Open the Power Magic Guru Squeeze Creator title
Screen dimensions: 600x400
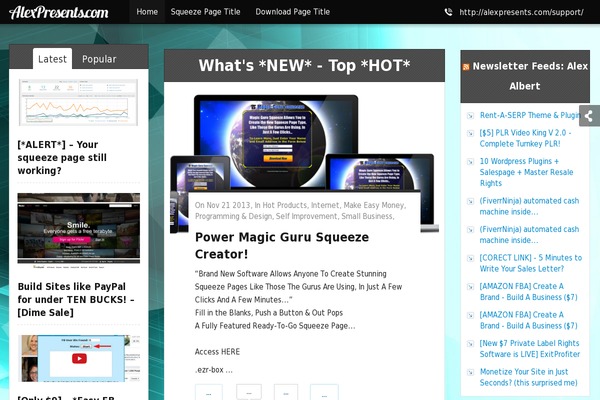[x=282, y=245]
